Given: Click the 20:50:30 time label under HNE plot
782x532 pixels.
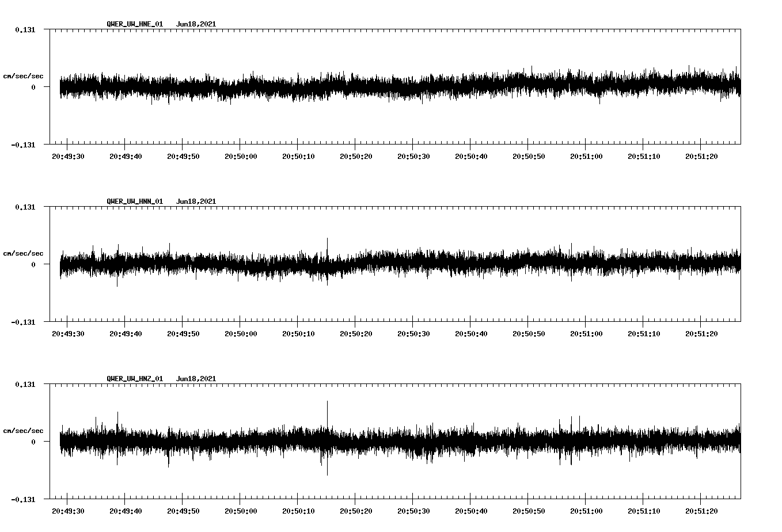Looking at the screenshot, I should point(413,156).
